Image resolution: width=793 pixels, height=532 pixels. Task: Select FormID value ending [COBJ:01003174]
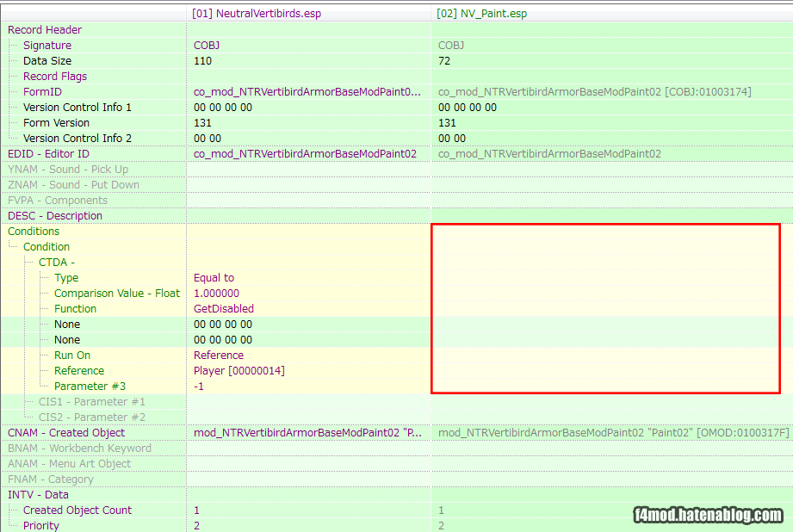point(594,92)
